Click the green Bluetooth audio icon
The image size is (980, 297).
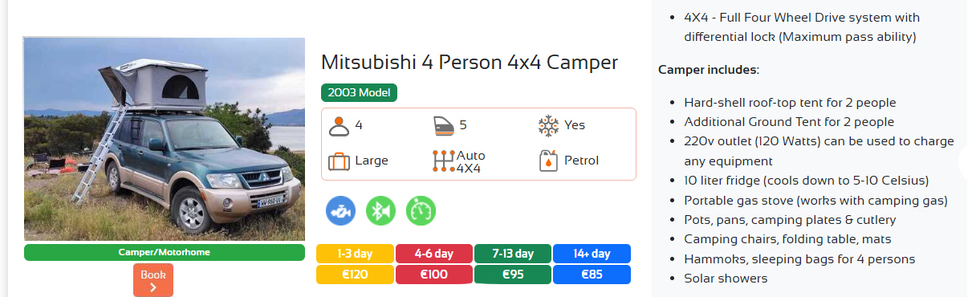pos(380,210)
